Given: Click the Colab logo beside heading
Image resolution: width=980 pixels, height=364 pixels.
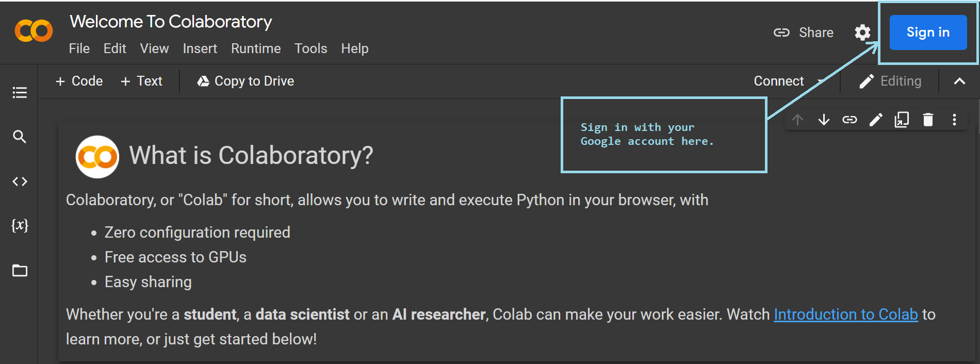Looking at the screenshot, I should coord(97,157).
